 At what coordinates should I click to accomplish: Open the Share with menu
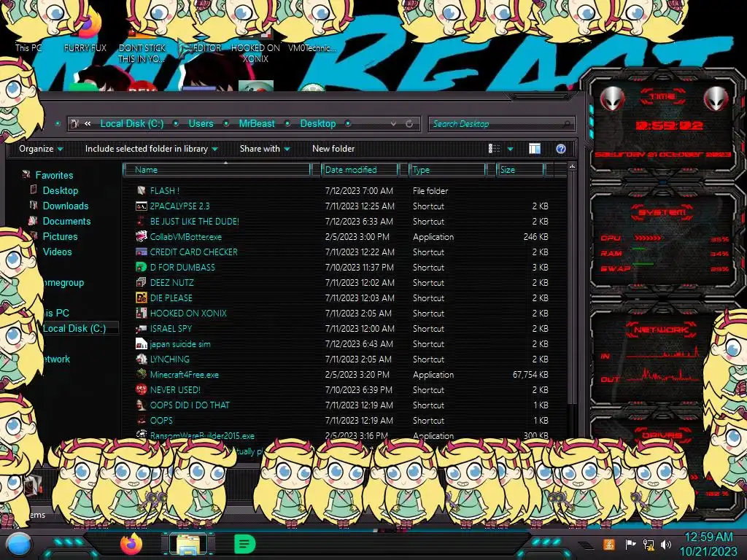[x=265, y=149]
